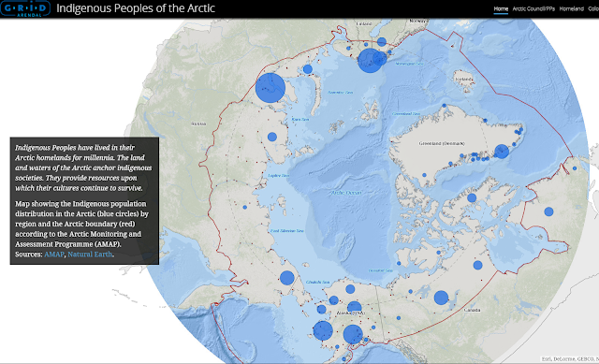Click the Esri, DeLorme, GEBCO attribution text

[570, 359]
